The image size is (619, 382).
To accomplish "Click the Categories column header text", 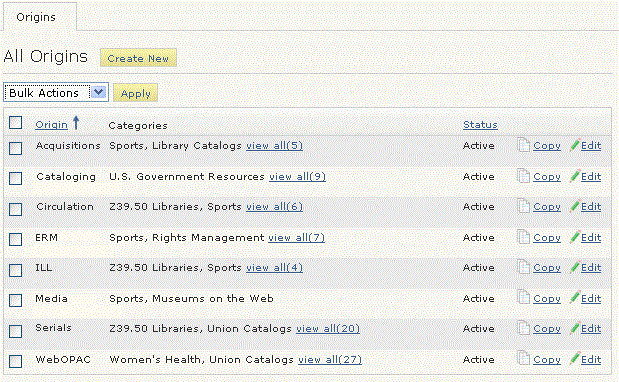I will 138,125.
